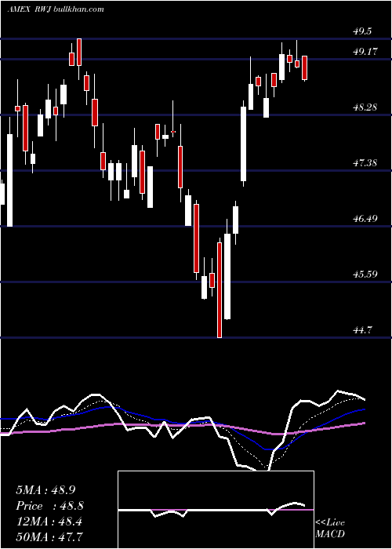
Task: Select the 46.49 price level label
Action: tap(365, 219)
